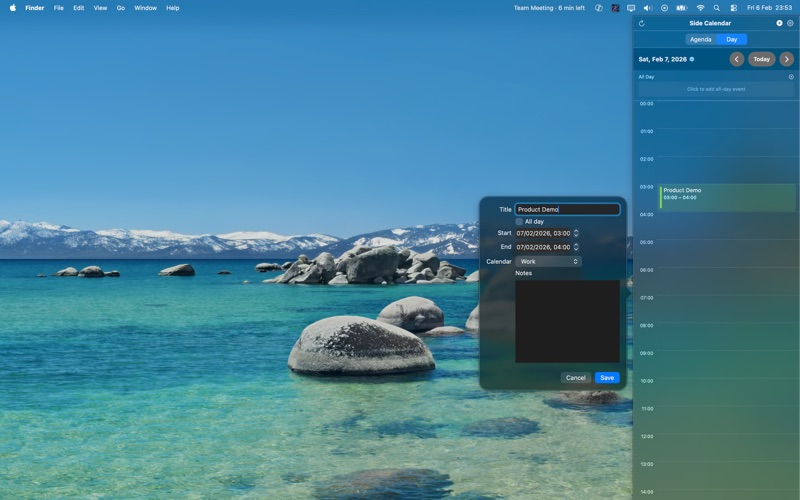Click the Side Calendar title text
Viewport: 800px width, 500px height.
(710, 23)
